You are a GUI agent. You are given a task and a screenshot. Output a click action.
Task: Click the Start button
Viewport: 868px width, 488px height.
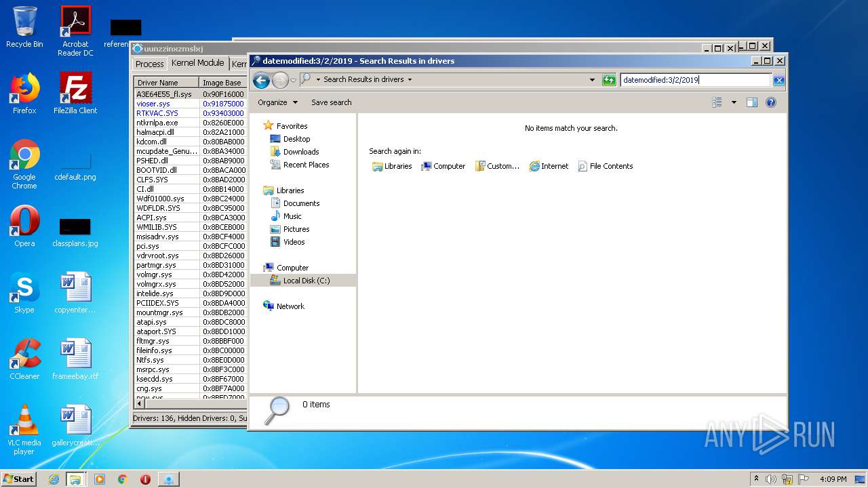coord(18,479)
